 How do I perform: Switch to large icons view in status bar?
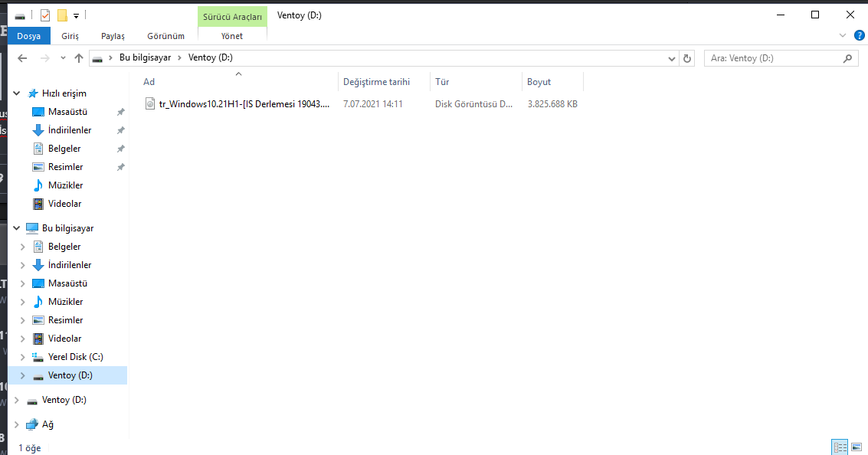(x=857, y=447)
